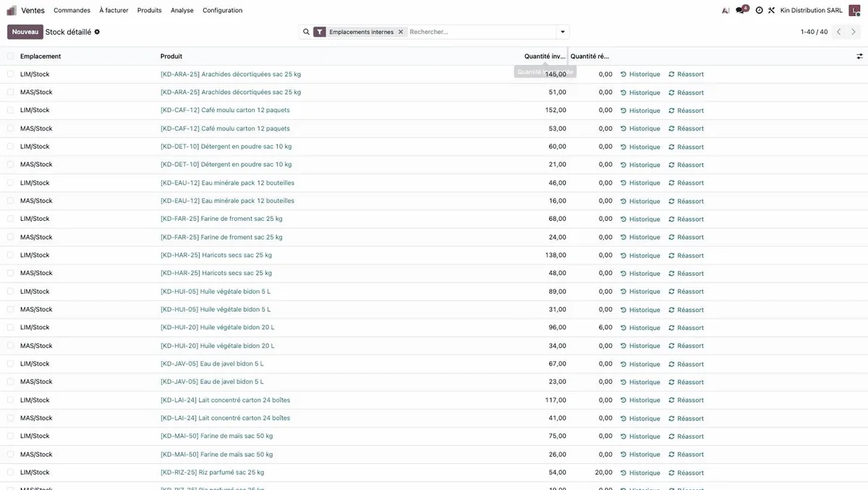Viewport: 868px width, 490px height.
Task: Open product link KD-RIZ-25 Riz parfumé in LIM/Stock
Action: coord(213,472)
